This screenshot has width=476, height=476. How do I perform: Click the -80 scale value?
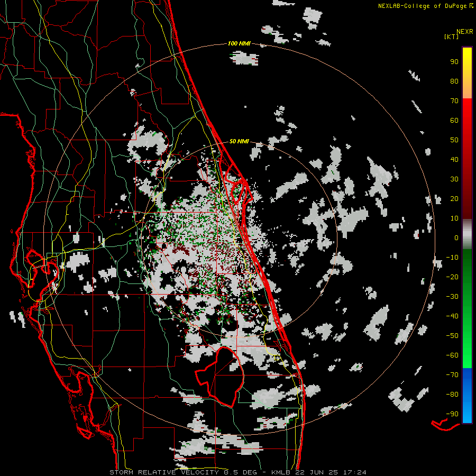[452, 395]
